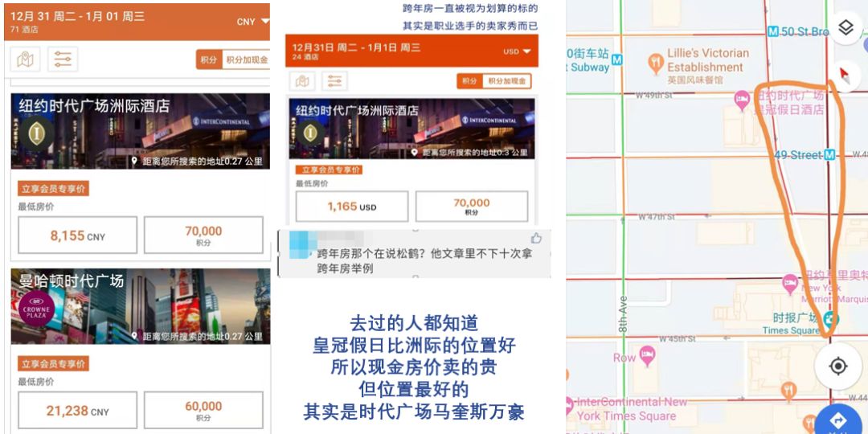Click the Crowne Plaza round logo
Image resolution: width=868 pixels, height=434 pixels.
click(36, 309)
